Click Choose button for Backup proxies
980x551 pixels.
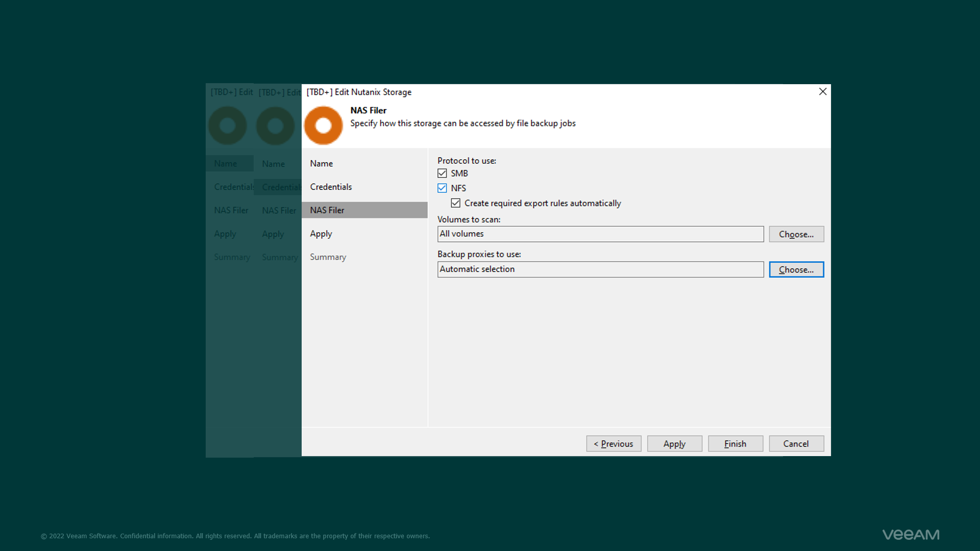pos(796,269)
